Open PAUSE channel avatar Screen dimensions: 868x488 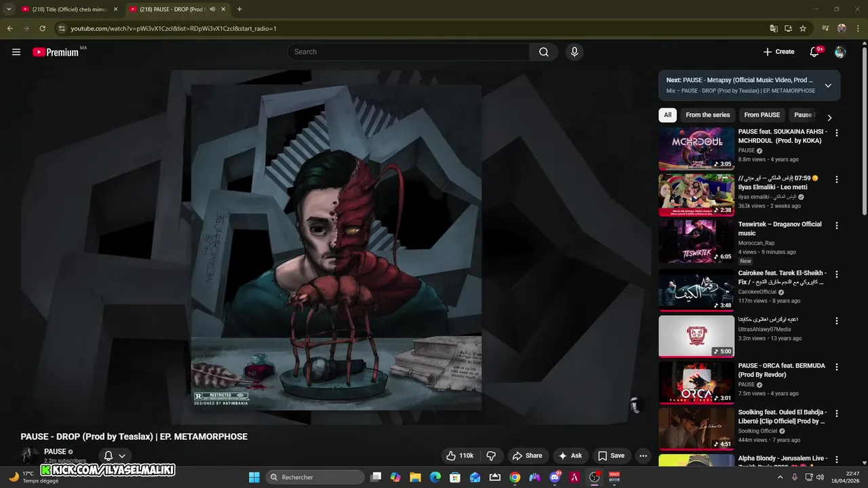point(30,455)
